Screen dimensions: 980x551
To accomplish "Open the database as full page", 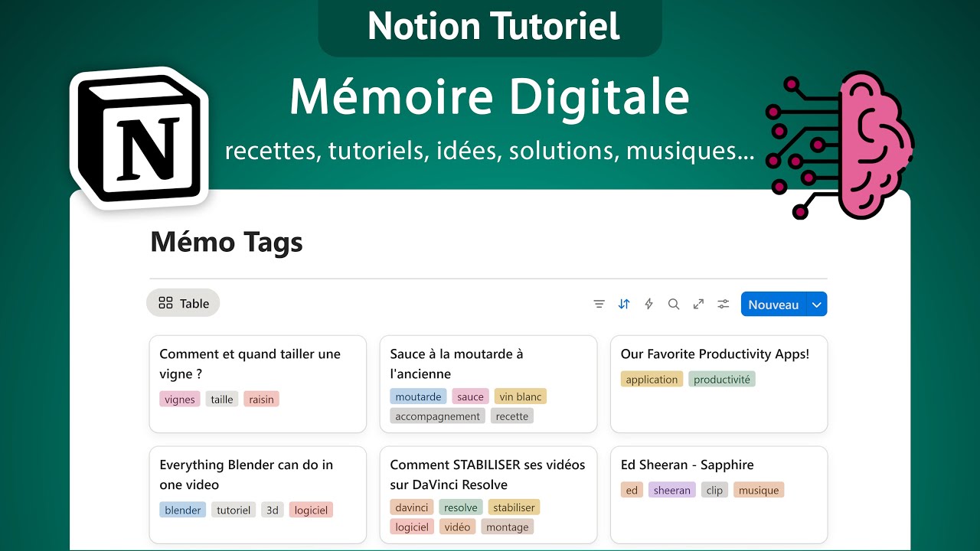I will point(698,304).
